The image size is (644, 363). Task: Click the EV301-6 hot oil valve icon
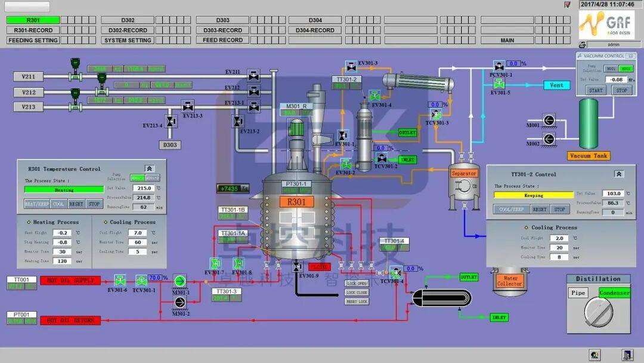[x=120, y=280]
